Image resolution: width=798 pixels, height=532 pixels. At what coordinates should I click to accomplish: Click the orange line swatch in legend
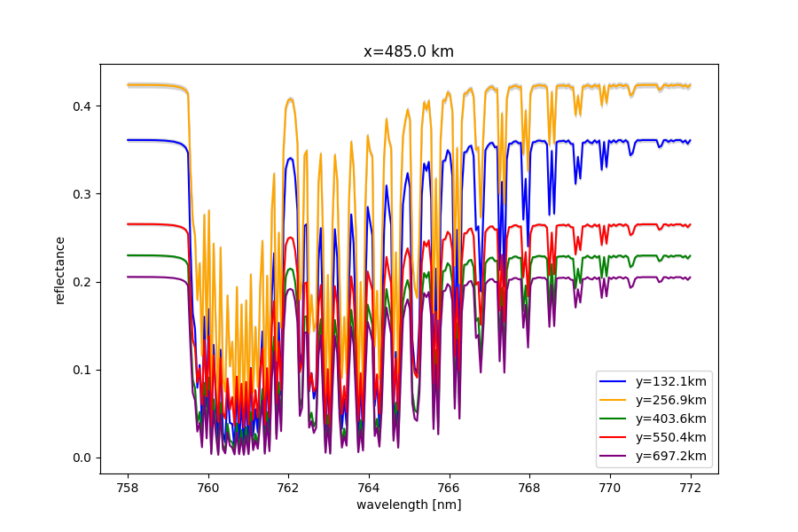(615, 401)
